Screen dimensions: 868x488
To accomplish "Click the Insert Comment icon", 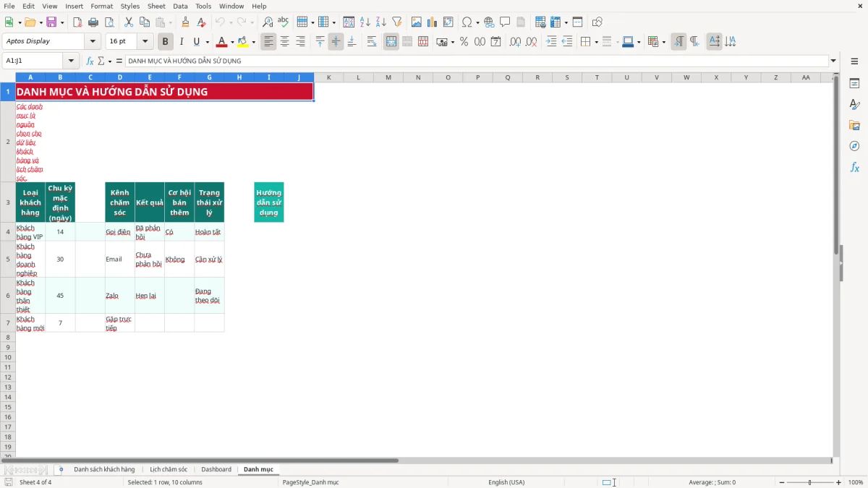I will click(x=505, y=22).
